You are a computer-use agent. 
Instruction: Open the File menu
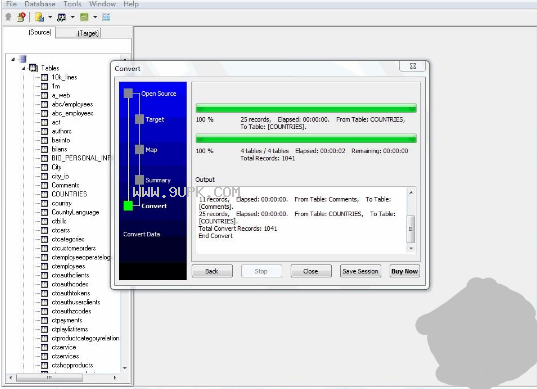(11, 4)
